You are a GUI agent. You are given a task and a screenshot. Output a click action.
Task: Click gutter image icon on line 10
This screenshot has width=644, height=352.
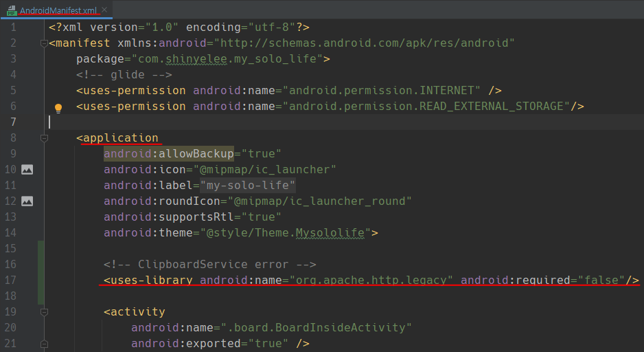click(27, 169)
